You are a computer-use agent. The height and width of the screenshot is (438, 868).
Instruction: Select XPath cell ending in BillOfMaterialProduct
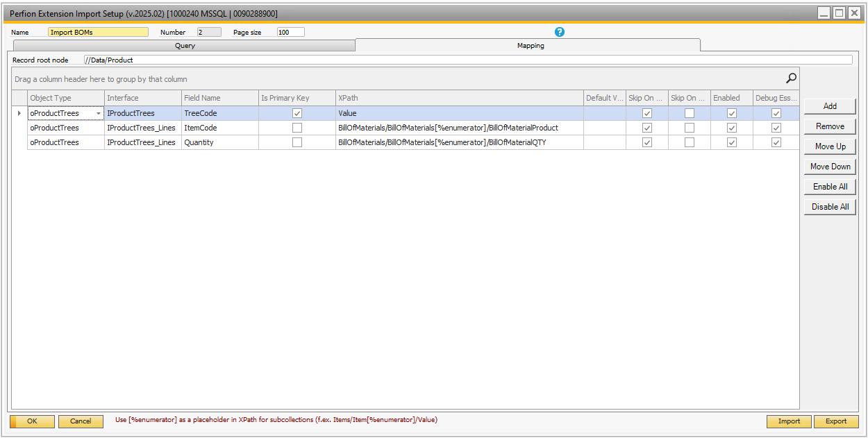tap(460, 128)
